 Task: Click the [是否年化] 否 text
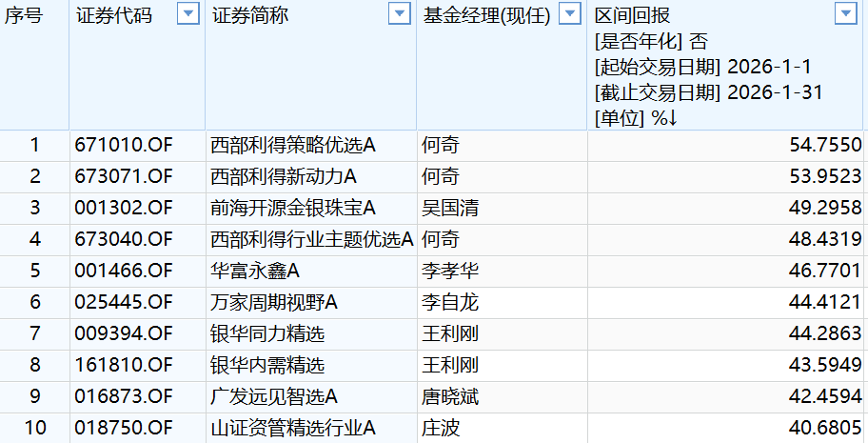[x=651, y=41]
